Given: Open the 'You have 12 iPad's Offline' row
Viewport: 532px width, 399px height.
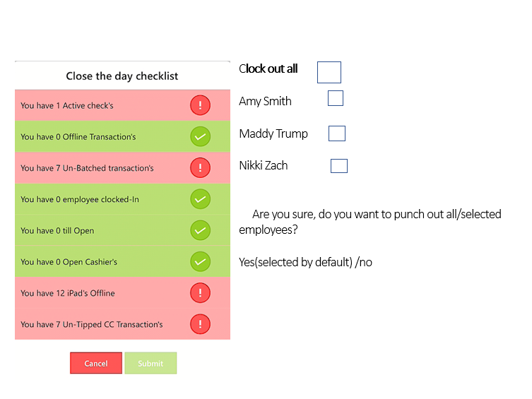Looking at the screenshot, I should pos(122,293).
